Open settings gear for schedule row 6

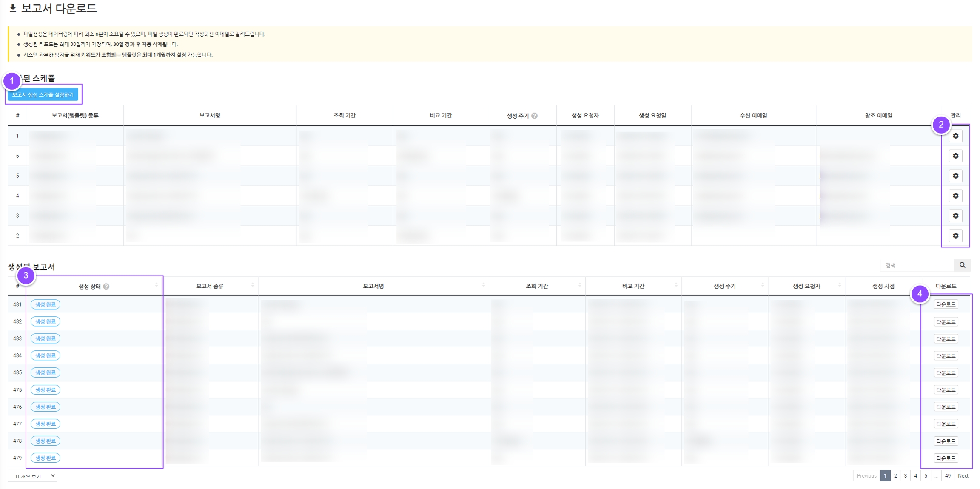(x=955, y=156)
